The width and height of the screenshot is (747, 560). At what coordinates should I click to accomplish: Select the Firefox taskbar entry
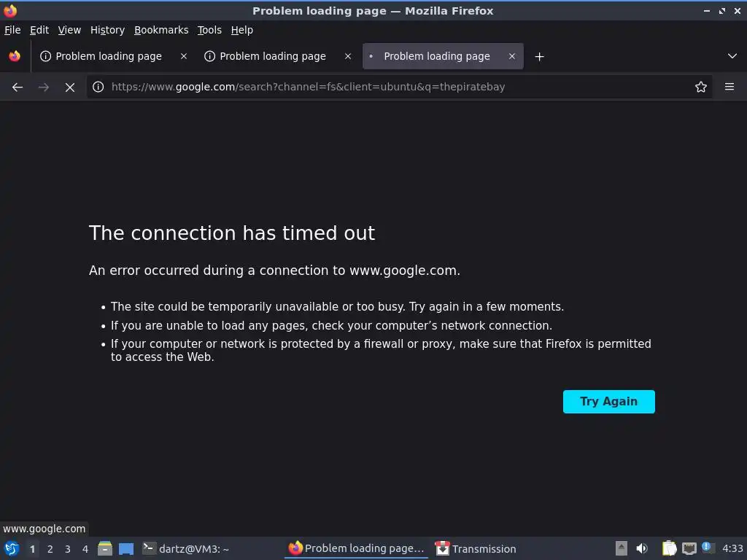tap(356, 548)
